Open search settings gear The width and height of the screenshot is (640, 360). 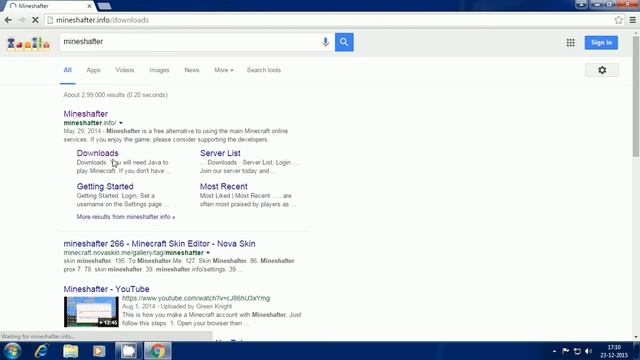click(602, 70)
